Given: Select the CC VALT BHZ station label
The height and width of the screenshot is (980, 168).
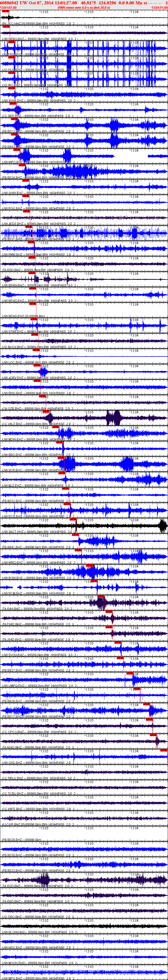Looking at the screenshot, I should tap(39, 424).
